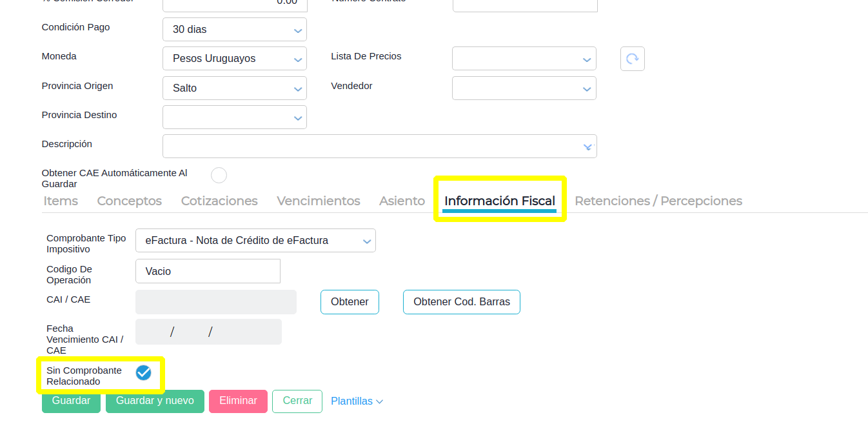Click the Guardar button
Screen dimensions: 868x435
71,401
